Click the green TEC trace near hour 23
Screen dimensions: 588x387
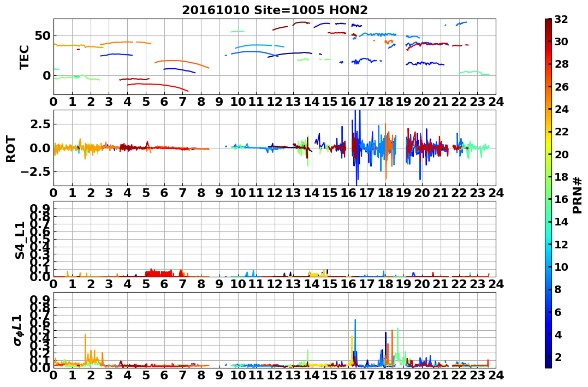[x=474, y=72]
